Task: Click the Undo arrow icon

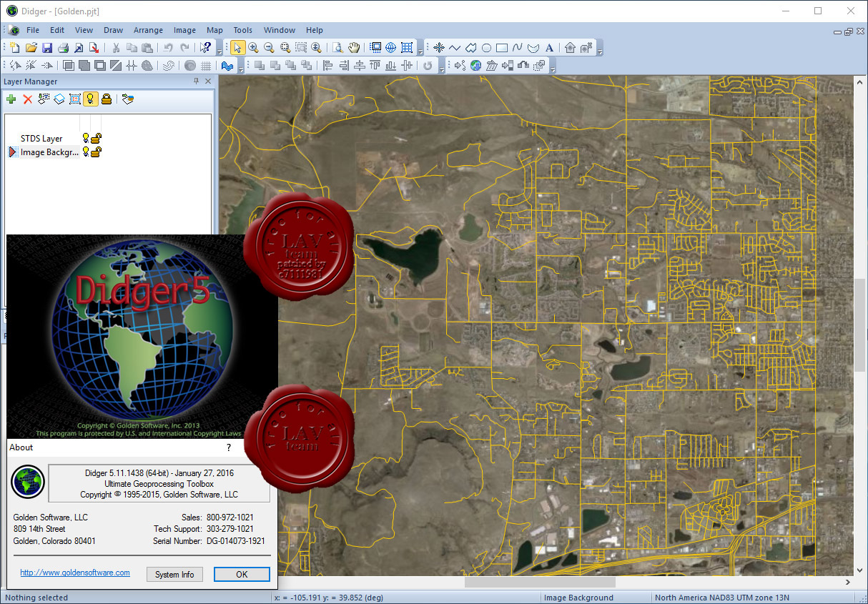Action: (168, 48)
